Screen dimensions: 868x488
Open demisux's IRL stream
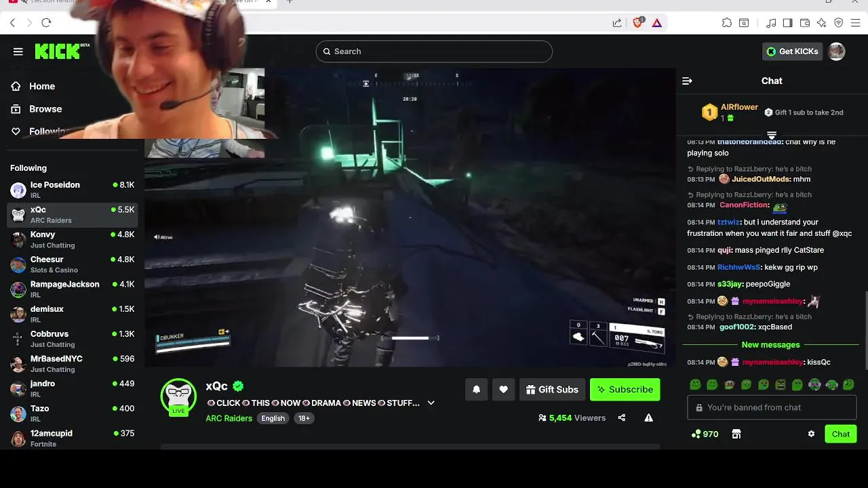[x=73, y=314]
